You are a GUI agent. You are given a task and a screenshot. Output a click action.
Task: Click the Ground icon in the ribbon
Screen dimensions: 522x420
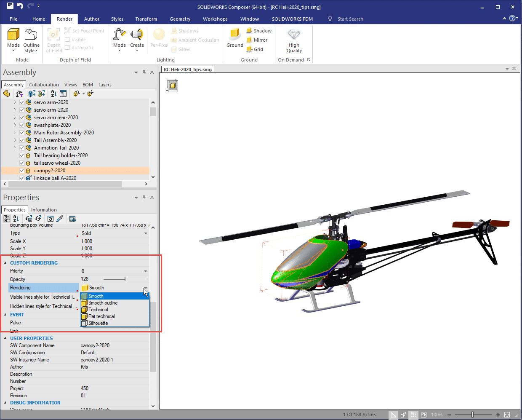pos(234,35)
